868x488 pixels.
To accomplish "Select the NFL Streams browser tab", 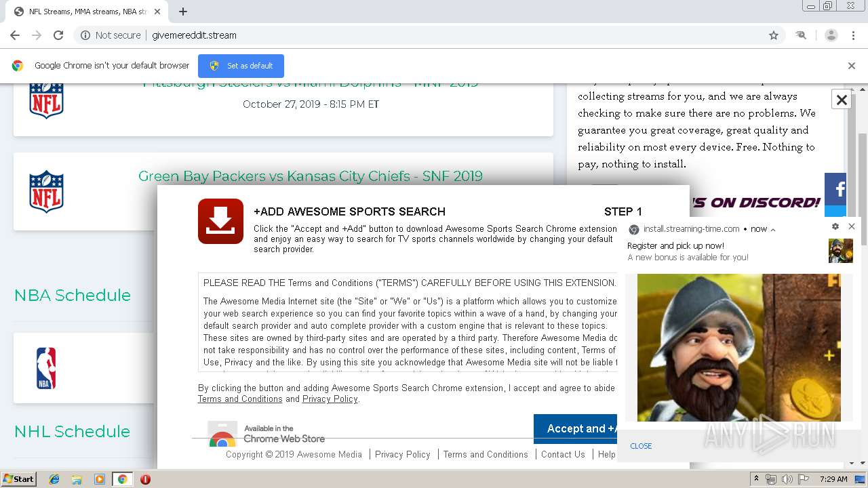I will [87, 12].
